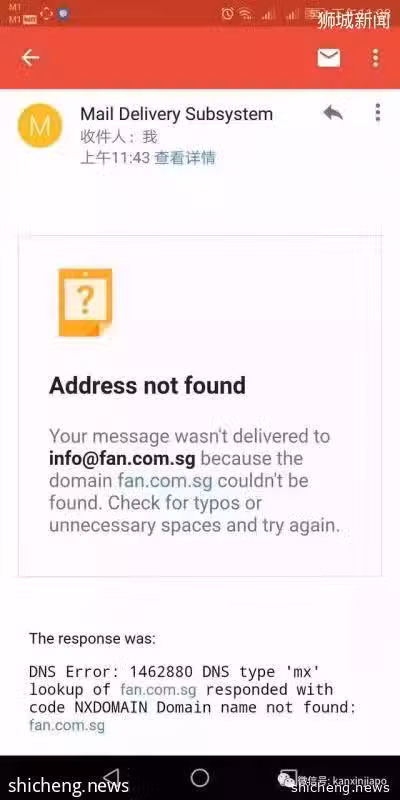Tap the Mail Delivery Subsystem sender name
This screenshot has width=400, height=800.
177,114
